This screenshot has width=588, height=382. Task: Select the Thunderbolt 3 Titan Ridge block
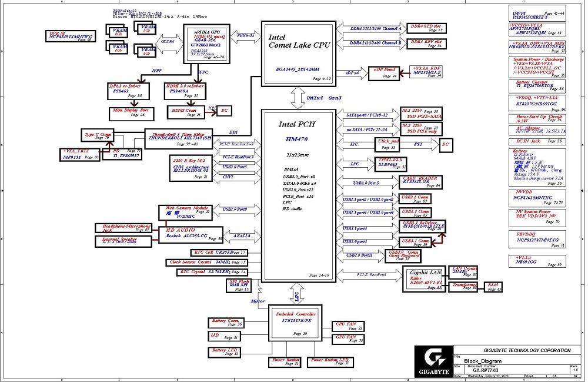pyautogui.click(x=178, y=139)
